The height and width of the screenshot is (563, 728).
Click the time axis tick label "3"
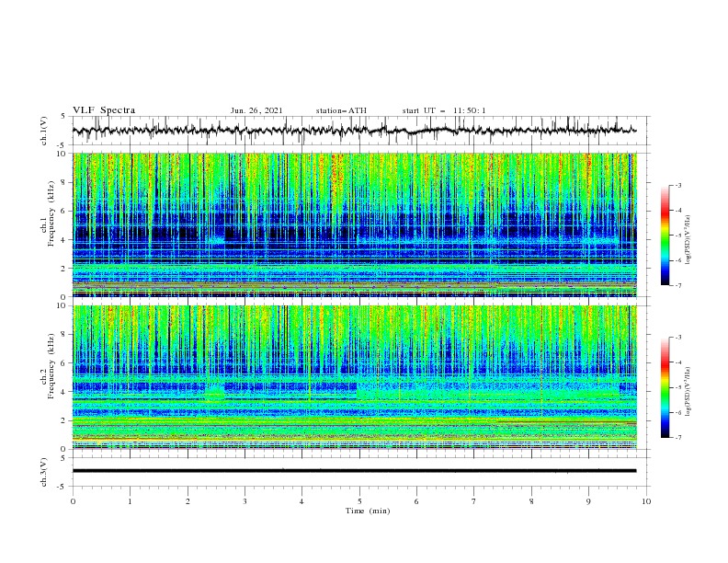point(245,501)
